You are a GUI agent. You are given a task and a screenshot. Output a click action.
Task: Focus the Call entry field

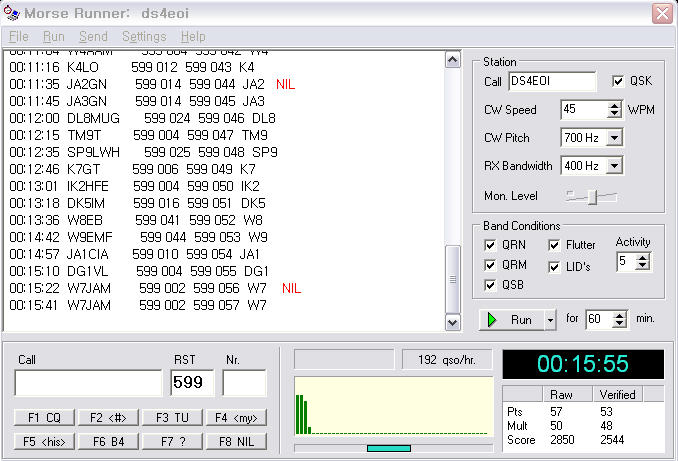click(88, 383)
